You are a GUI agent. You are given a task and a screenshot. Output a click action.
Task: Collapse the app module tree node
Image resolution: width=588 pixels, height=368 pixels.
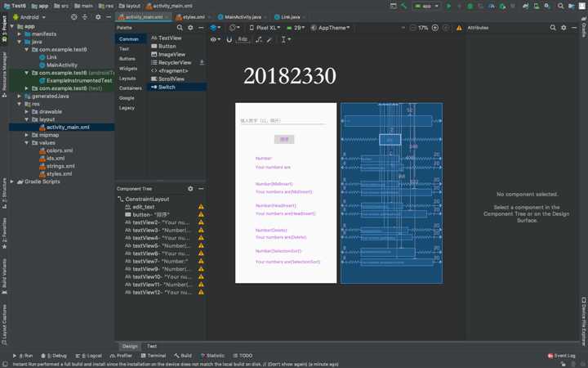point(12,26)
